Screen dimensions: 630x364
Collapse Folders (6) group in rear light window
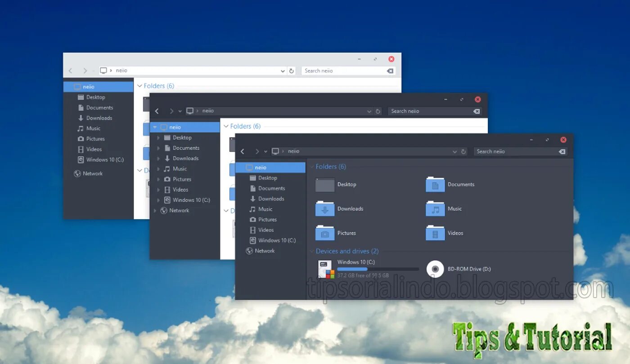click(140, 86)
